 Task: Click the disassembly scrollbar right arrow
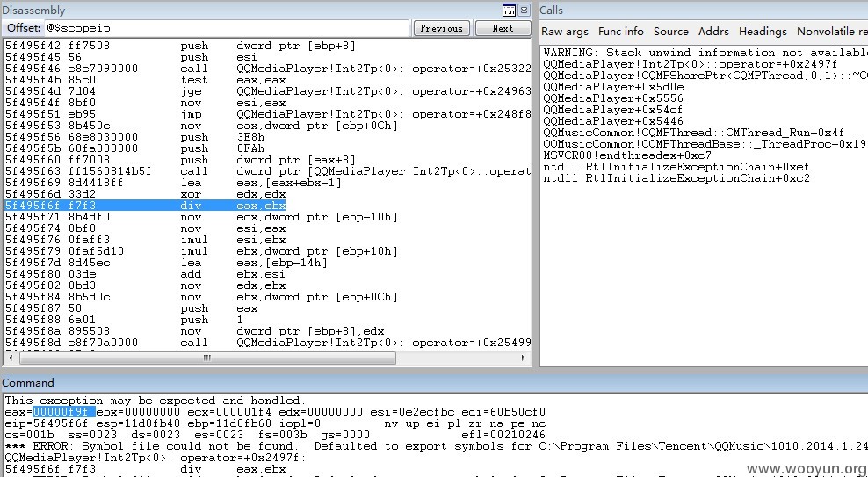click(x=523, y=358)
